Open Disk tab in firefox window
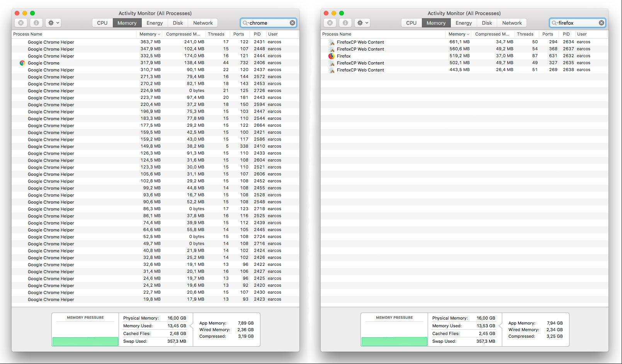622x364 pixels. (x=487, y=23)
